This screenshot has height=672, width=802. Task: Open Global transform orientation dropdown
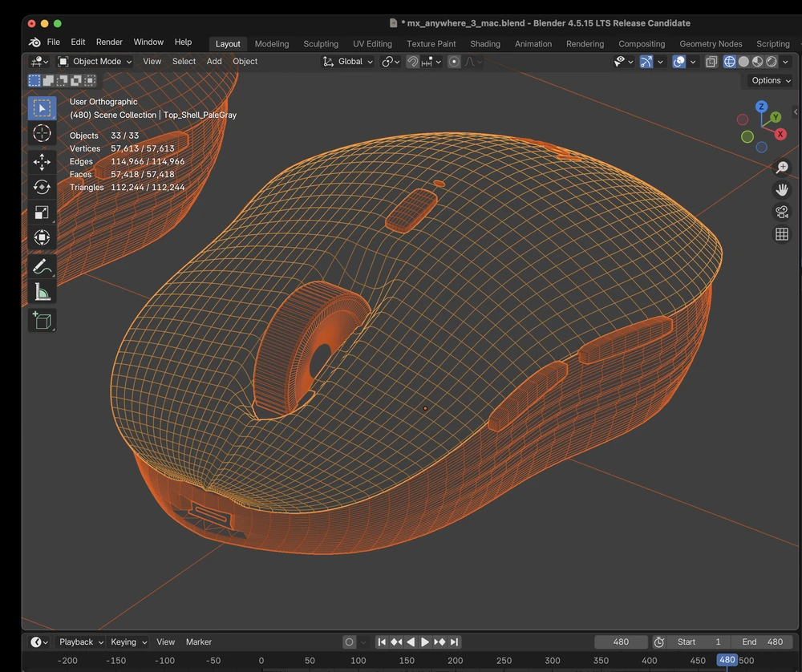(x=348, y=62)
